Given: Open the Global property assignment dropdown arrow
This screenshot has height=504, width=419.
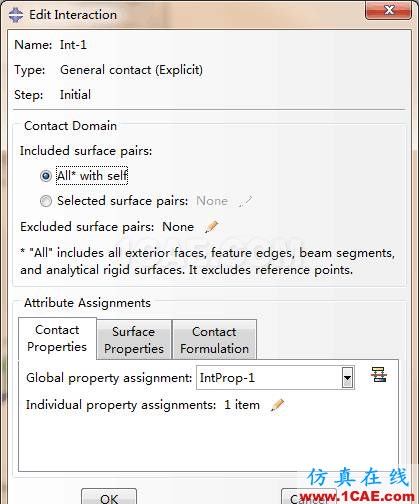Looking at the screenshot, I should click(347, 378).
